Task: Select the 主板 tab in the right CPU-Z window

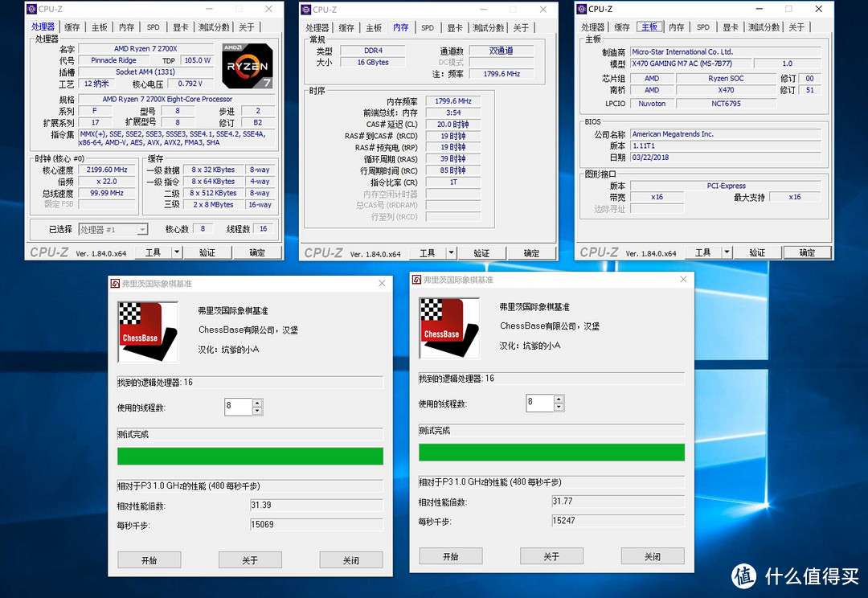Action: 649,27
